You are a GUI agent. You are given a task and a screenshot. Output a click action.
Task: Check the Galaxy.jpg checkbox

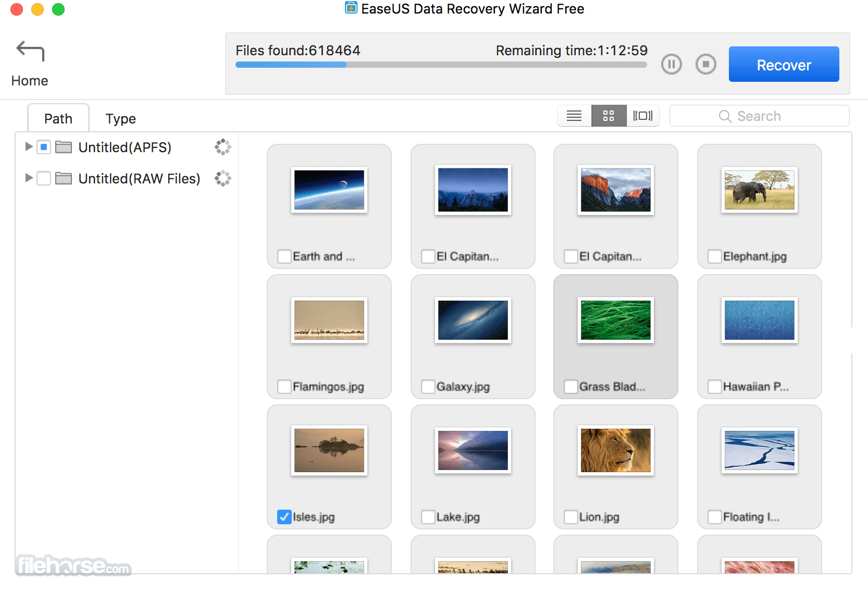428,387
